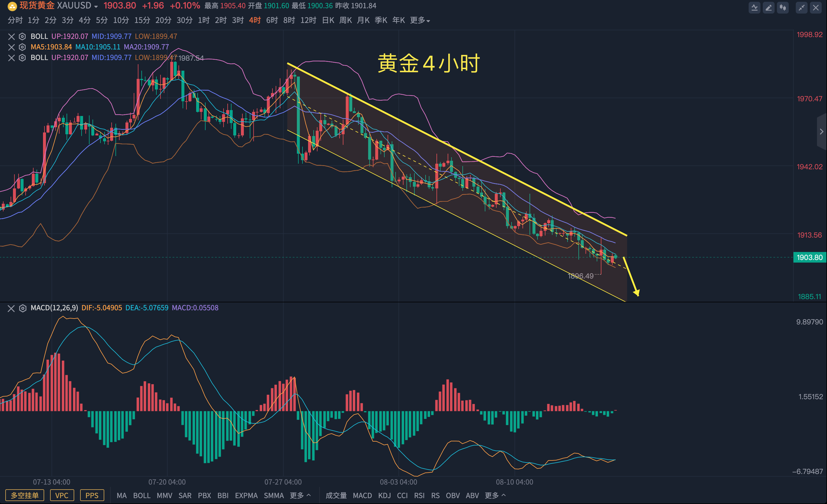Select the 1时 timeframe tab

tap(204, 21)
